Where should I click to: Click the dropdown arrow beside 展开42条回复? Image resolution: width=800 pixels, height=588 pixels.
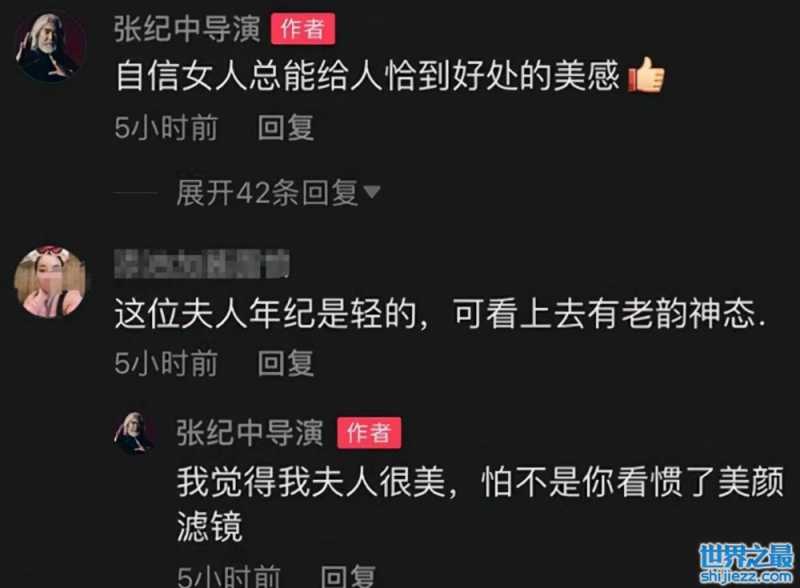pyautogui.click(x=371, y=192)
